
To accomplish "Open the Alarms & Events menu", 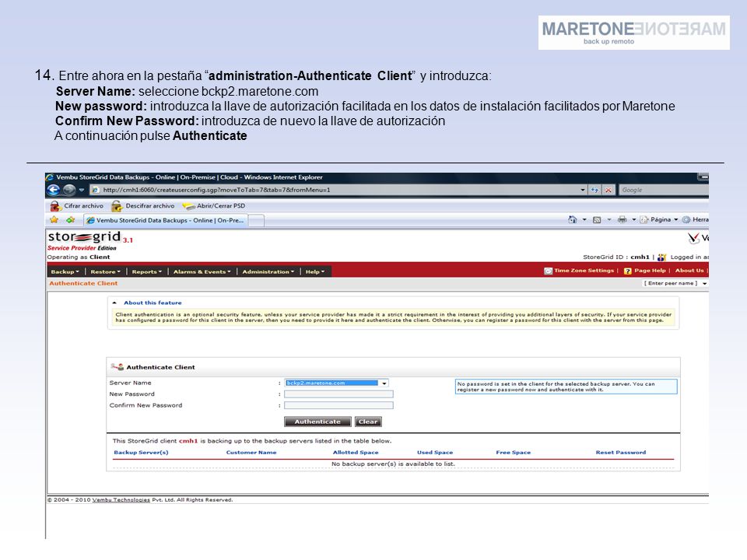I will point(202,272).
